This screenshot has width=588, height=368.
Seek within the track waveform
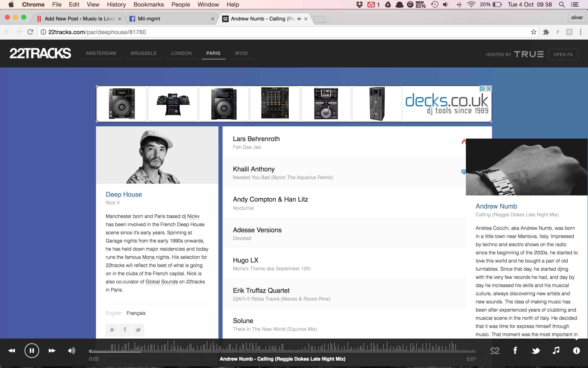[x=282, y=347]
